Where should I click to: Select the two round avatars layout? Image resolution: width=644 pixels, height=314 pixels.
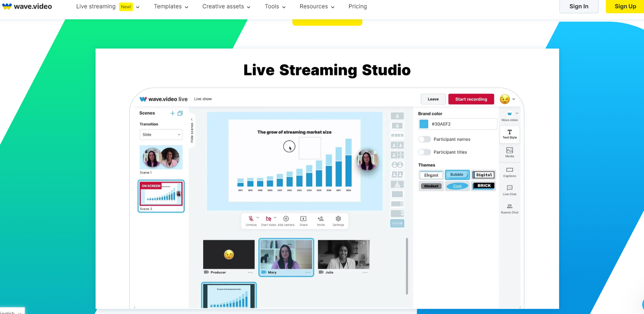397,165
